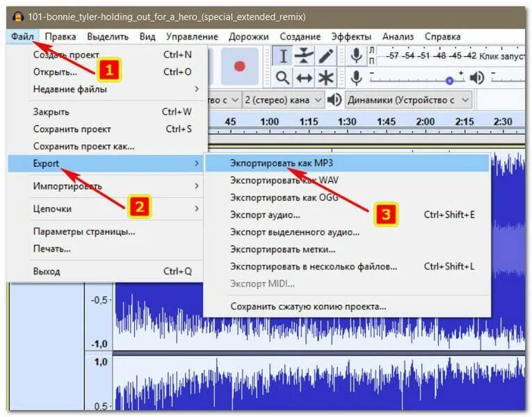Click the lower channel 1,0 scale label
The height and width of the screenshot is (417, 532).
[x=101, y=362]
